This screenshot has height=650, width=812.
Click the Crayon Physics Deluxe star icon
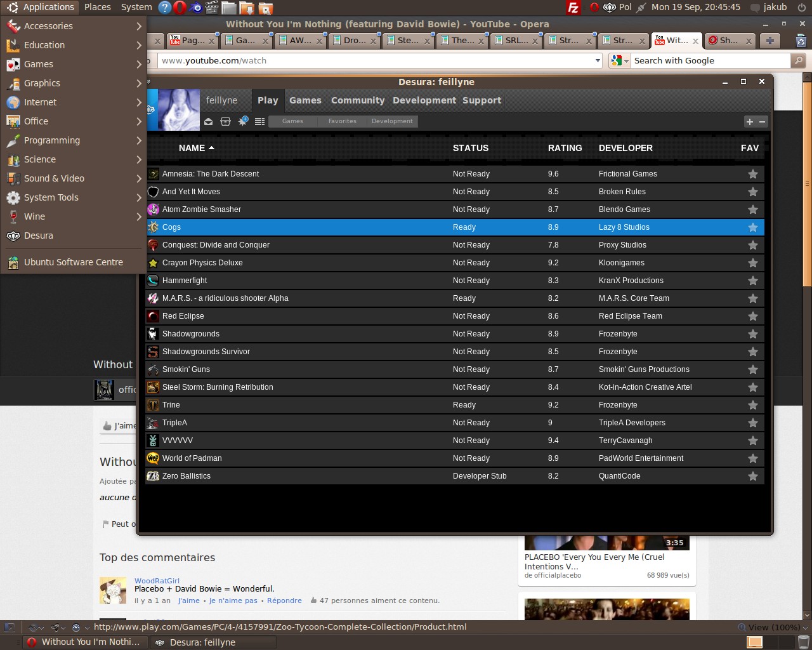click(153, 262)
